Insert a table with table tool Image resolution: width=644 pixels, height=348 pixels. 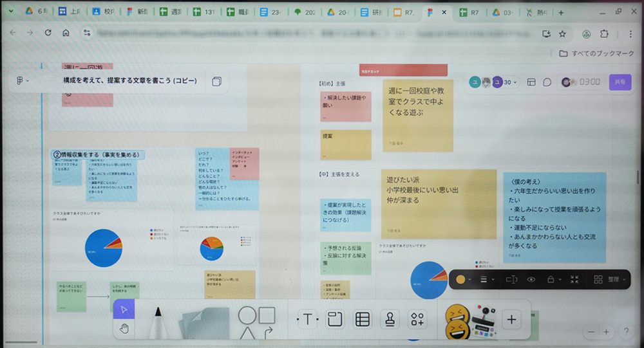tap(363, 319)
